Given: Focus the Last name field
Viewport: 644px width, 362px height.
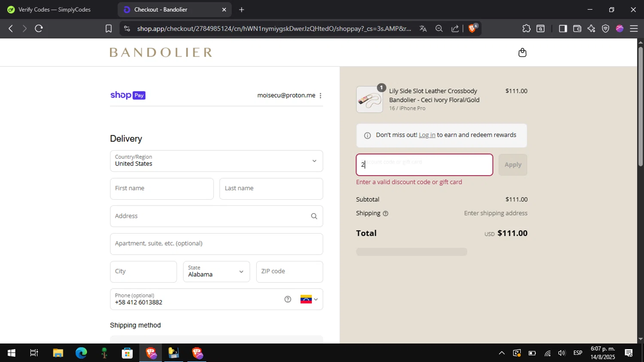Looking at the screenshot, I should click(x=271, y=189).
